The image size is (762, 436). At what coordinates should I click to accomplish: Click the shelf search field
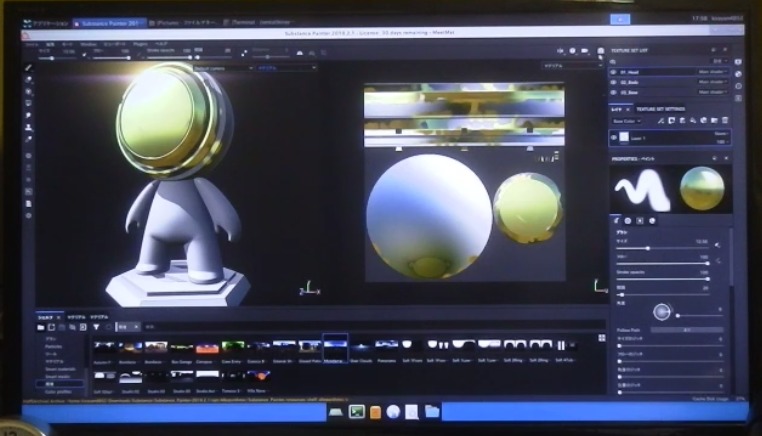point(372,327)
